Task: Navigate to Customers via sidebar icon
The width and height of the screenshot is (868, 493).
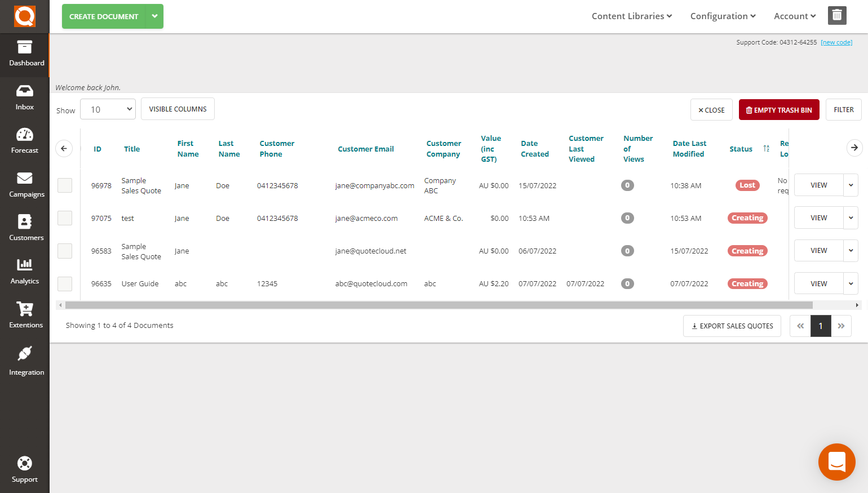Action: [24, 228]
